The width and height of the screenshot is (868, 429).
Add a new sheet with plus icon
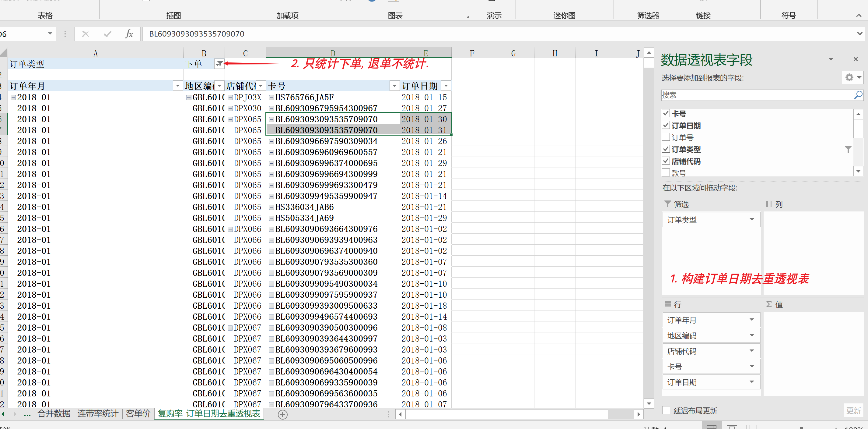283,414
